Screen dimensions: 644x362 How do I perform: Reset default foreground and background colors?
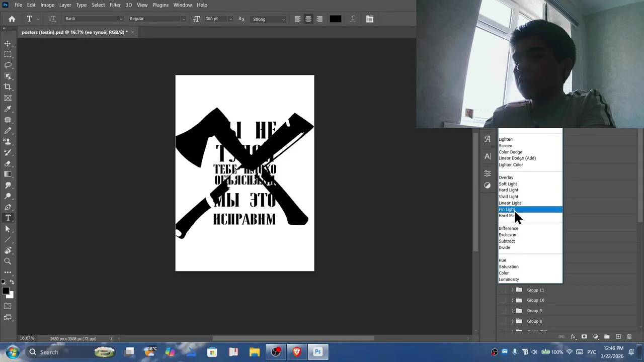(4, 283)
